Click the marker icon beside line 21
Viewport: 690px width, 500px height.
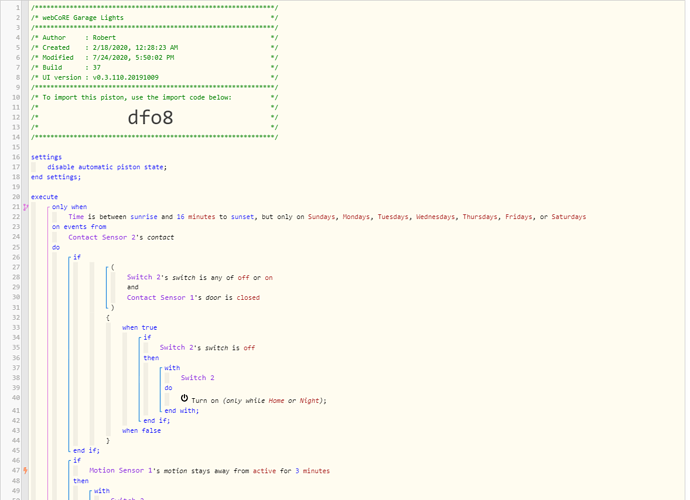click(x=26, y=207)
